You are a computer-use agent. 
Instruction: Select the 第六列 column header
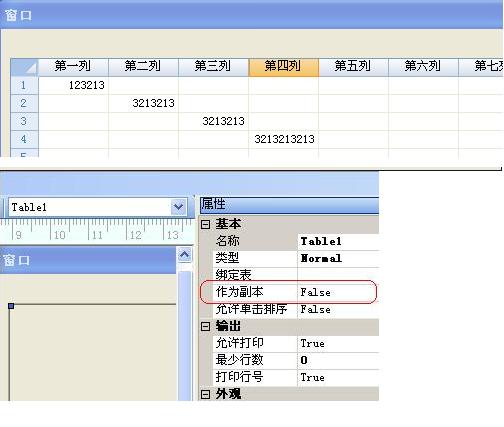tap(424, 67)
